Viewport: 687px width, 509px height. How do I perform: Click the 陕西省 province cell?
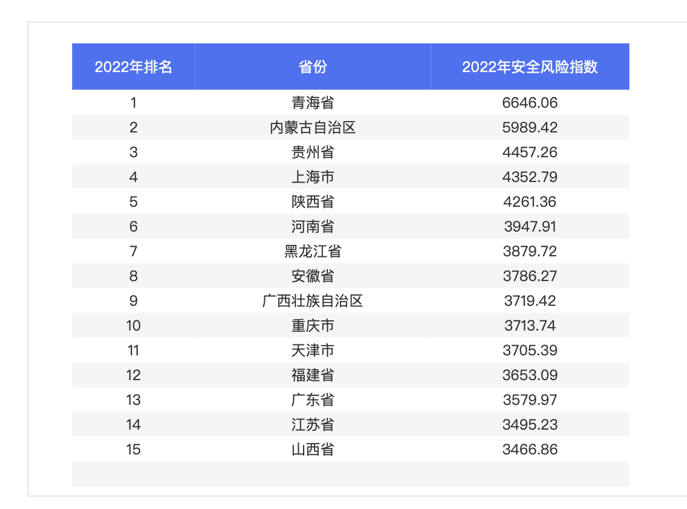pyautogui.click(x=312, y=202)
